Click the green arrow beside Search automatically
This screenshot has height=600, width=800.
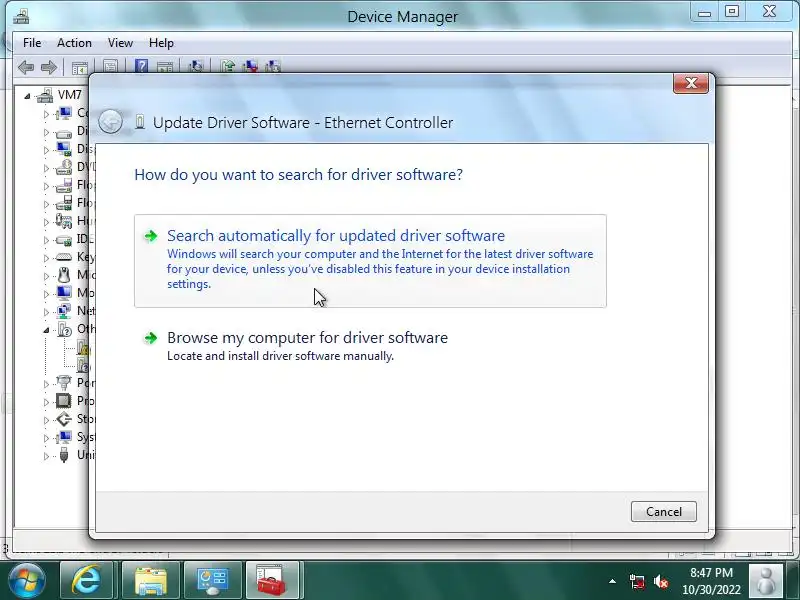(151, 236)
